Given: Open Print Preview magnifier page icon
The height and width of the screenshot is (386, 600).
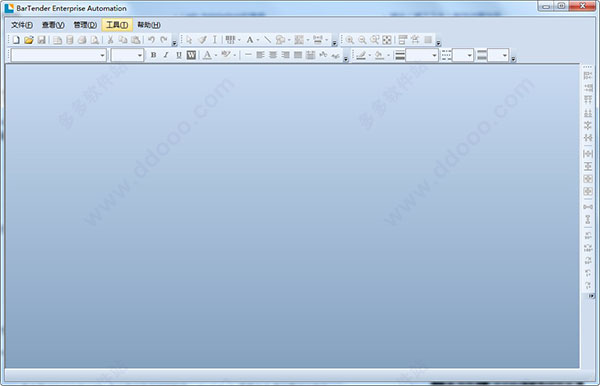Looking at the screenshot, I should point(95,40).
